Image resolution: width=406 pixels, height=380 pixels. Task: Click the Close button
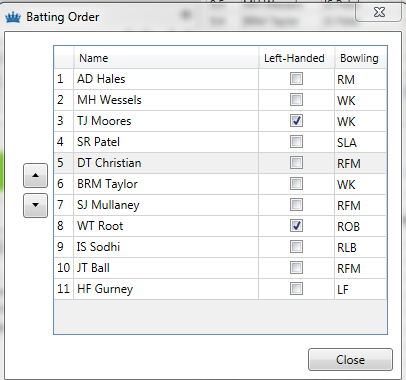(x=350, y=360)
